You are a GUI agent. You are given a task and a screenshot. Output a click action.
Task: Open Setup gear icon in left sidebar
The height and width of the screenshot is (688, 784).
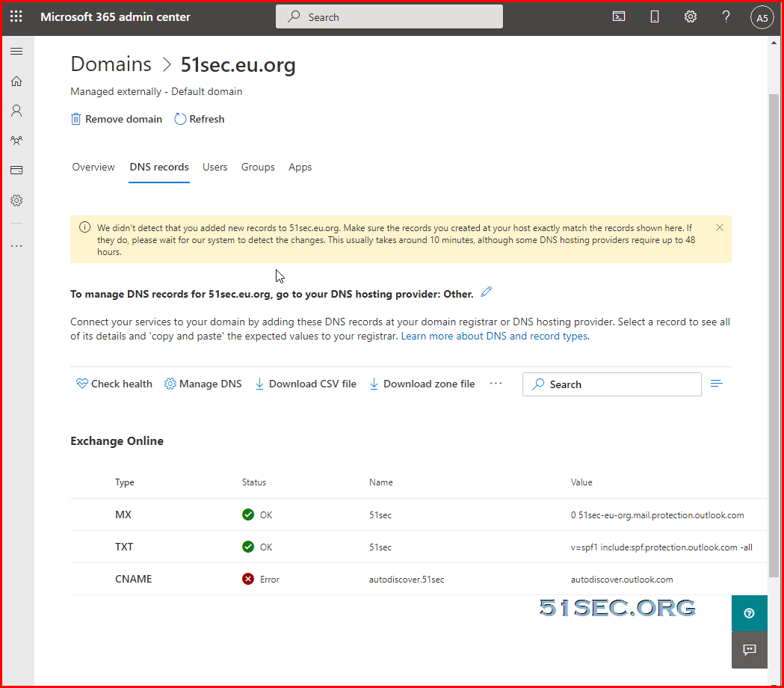pyautogui.click(x=16, y=200)
